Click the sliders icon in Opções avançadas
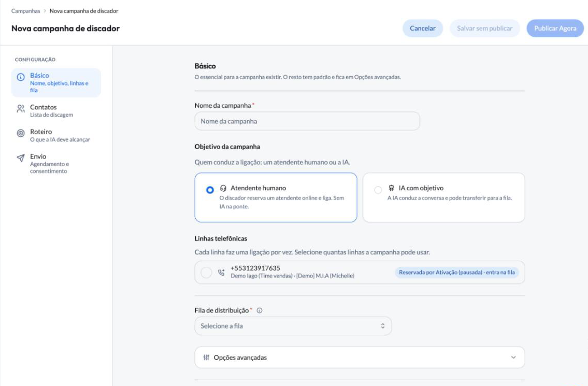 (206, 358)
